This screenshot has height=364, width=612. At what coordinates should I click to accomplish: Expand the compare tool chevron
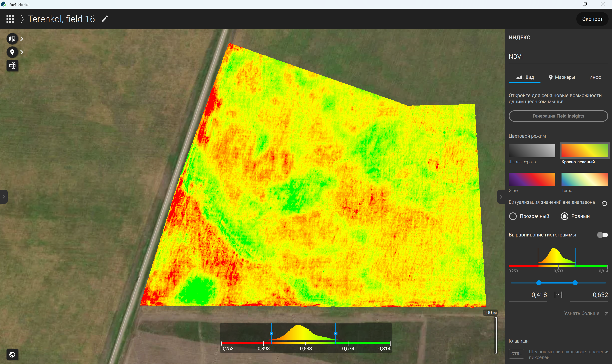[x=22, y=39]
